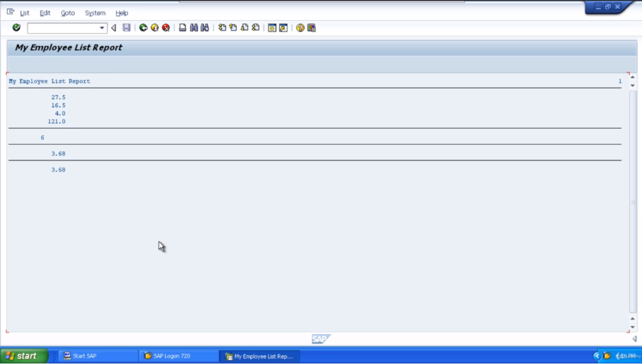Create new session icon
Viewport: 642px width, 364px height.
tap(272, 28)
